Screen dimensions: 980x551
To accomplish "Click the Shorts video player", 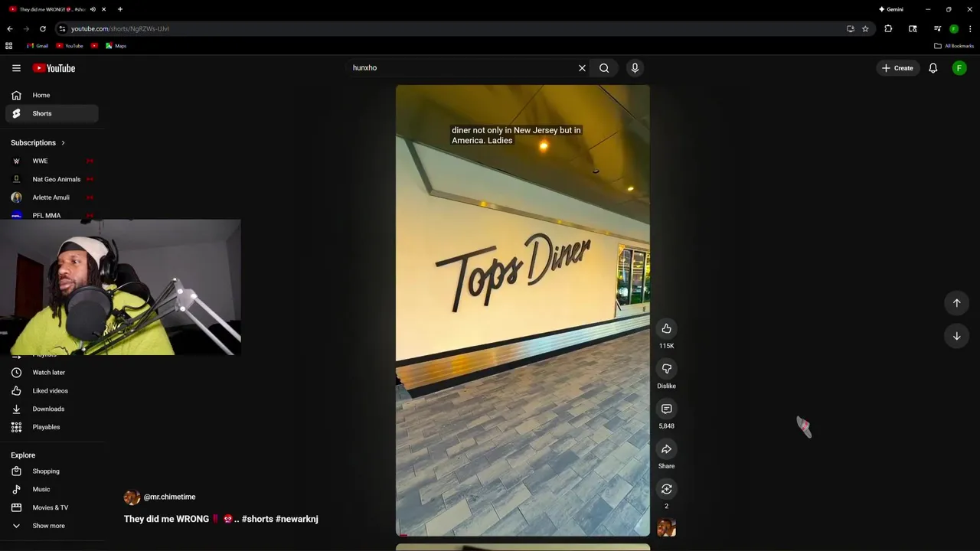I will (523, 310).
